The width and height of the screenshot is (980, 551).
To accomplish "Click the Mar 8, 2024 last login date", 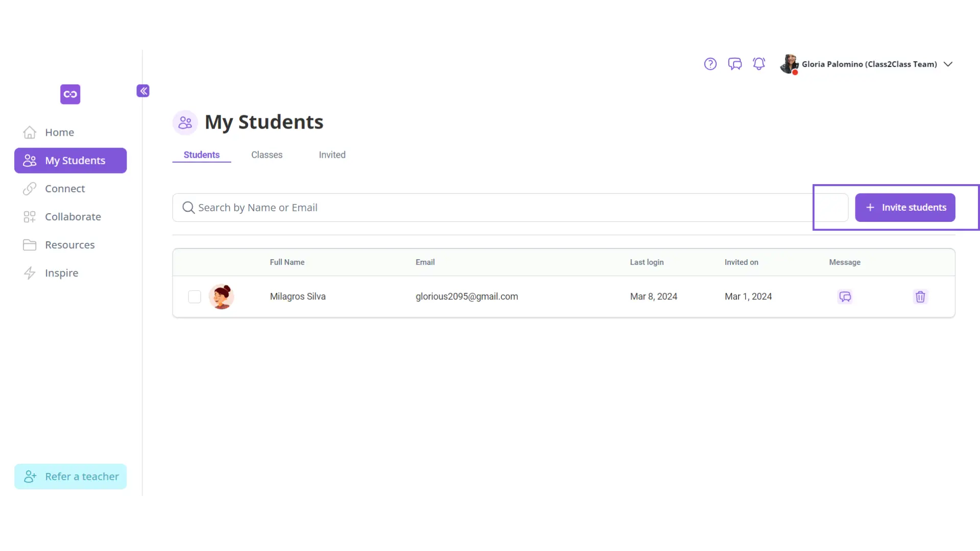I will tap(653, 296).
